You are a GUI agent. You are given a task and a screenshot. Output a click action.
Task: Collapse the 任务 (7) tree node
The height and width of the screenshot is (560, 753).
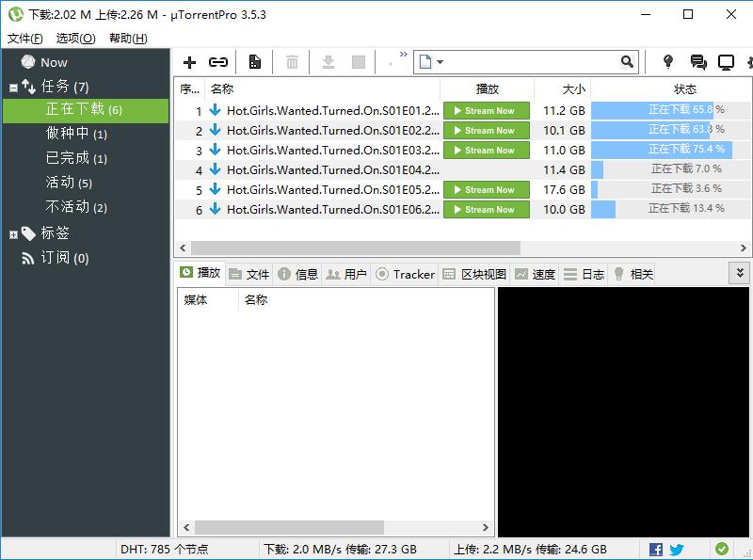pyautogui.click(x=13, y=88)
